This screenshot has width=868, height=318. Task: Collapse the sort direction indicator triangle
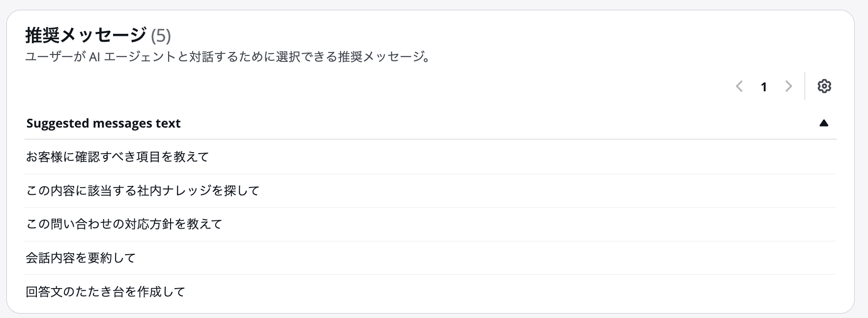click(x=824, y=123)
